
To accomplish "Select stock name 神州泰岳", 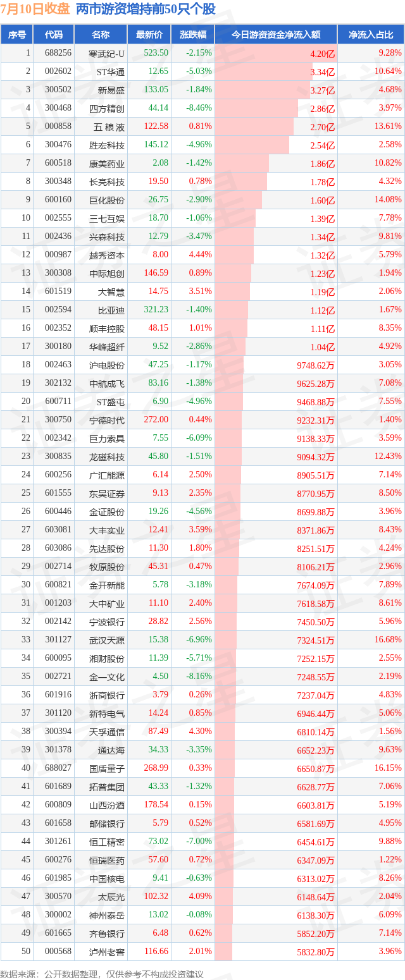I will [x=107, y=915].
